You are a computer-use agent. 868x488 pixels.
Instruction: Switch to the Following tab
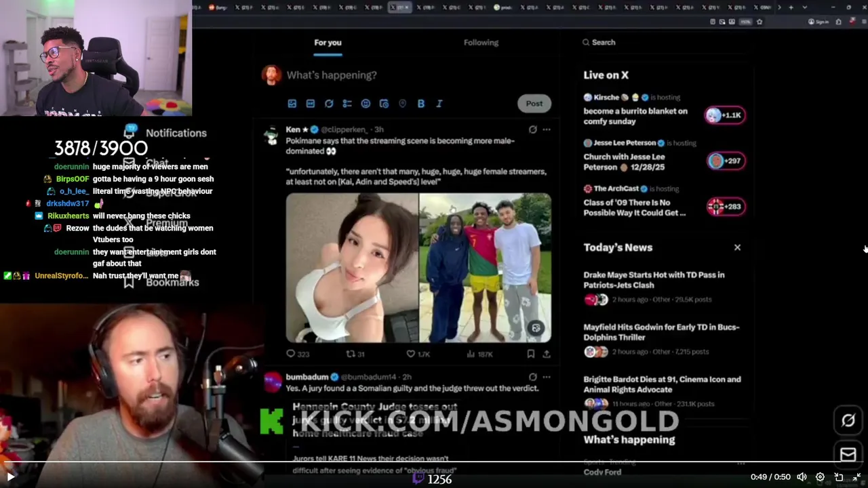(x=481, y=43)
